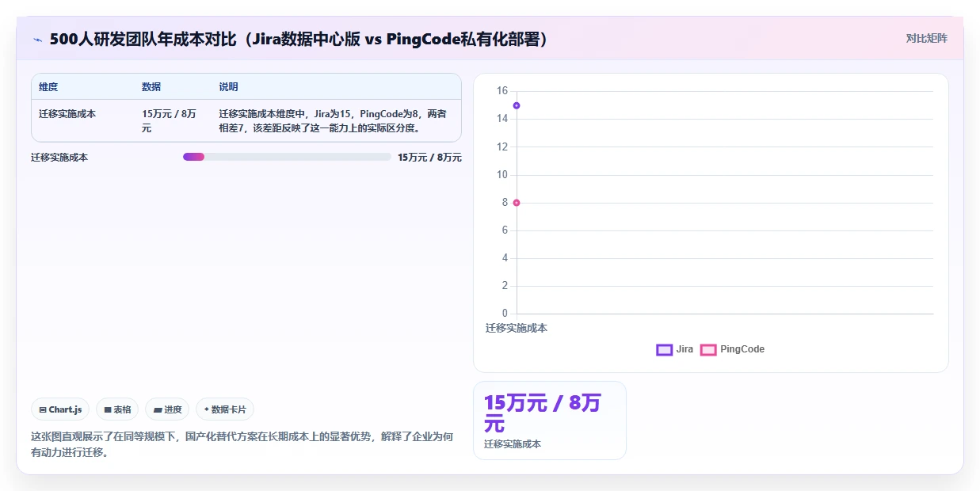Click the 维度 table column header

pyautogui.click(x=48, y=87)
